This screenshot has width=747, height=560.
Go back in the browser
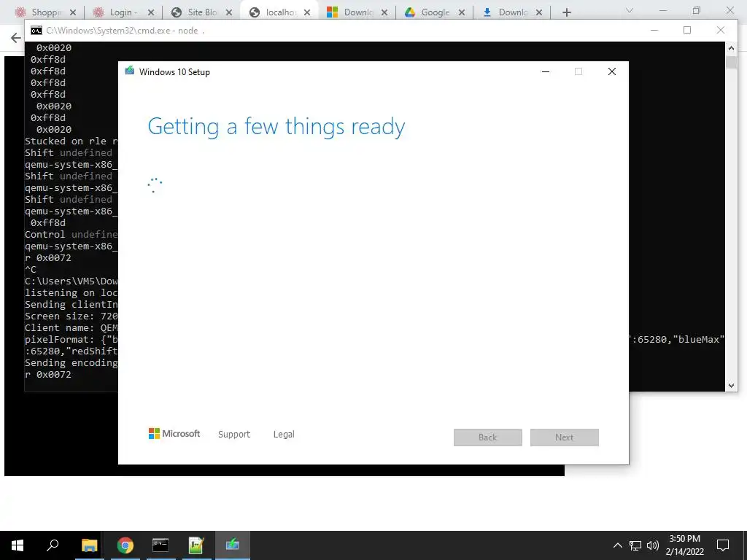tap(16, 38)
